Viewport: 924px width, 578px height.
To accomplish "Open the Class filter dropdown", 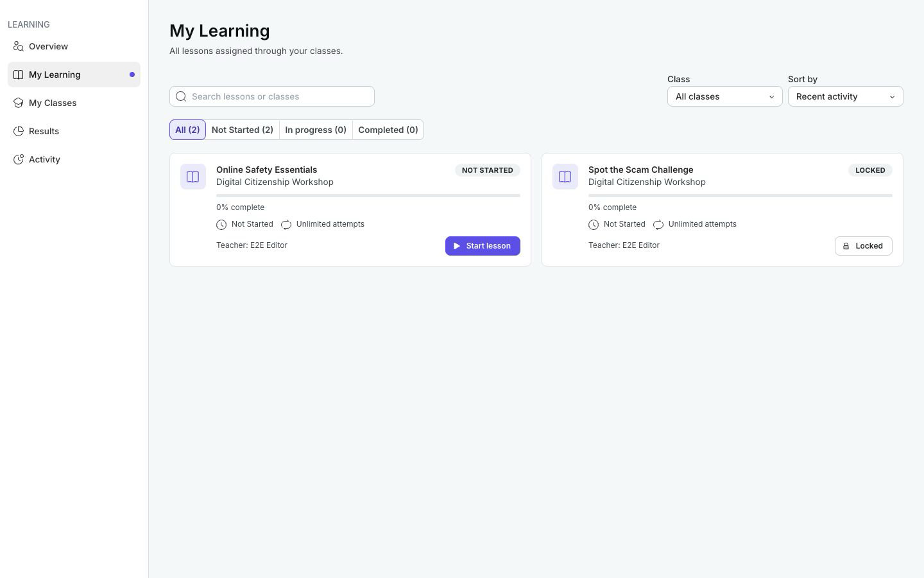I will [x=725, y=96].
